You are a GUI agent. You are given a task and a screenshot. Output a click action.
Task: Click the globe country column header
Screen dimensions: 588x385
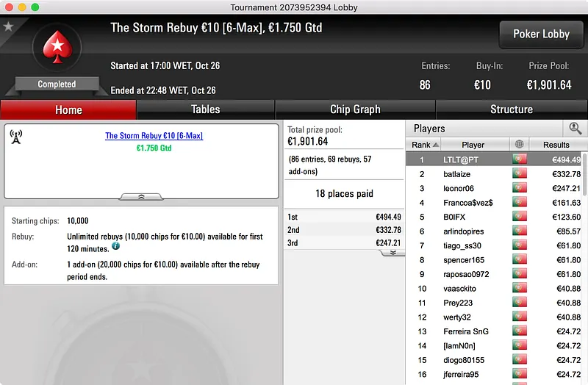coord(520,144)
